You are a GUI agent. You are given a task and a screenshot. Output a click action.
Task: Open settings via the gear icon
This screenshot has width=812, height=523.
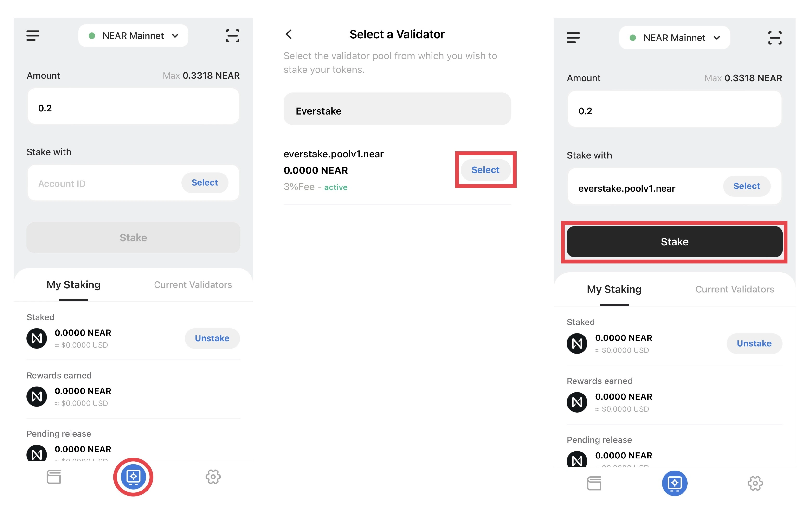pos(213,477)
